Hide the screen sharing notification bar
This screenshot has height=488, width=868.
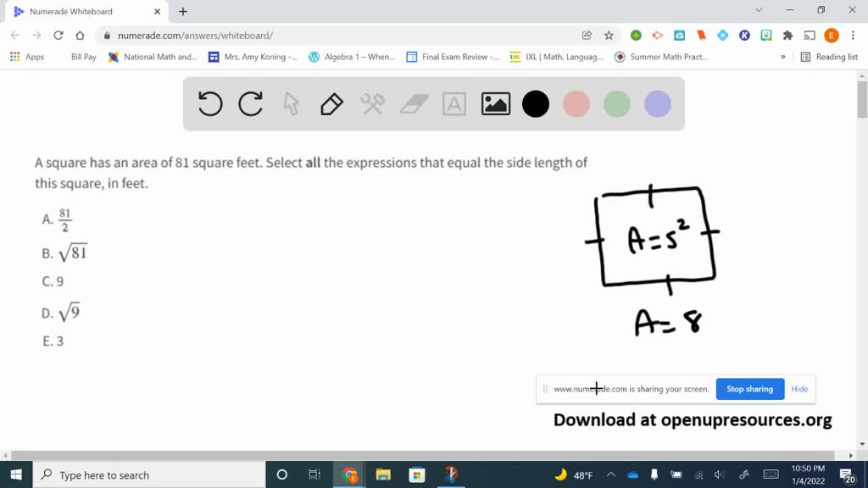799,389
